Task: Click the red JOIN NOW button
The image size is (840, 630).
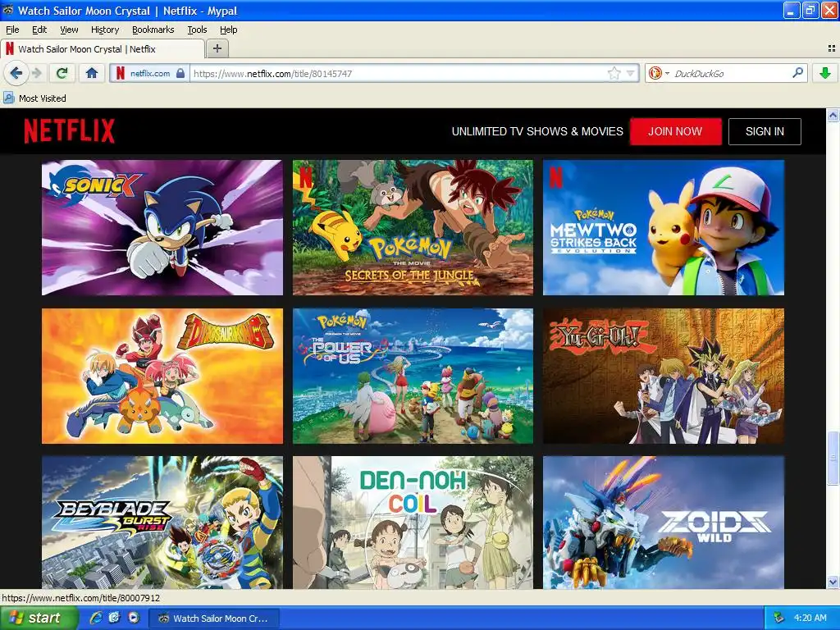Action: coord(675,131)
